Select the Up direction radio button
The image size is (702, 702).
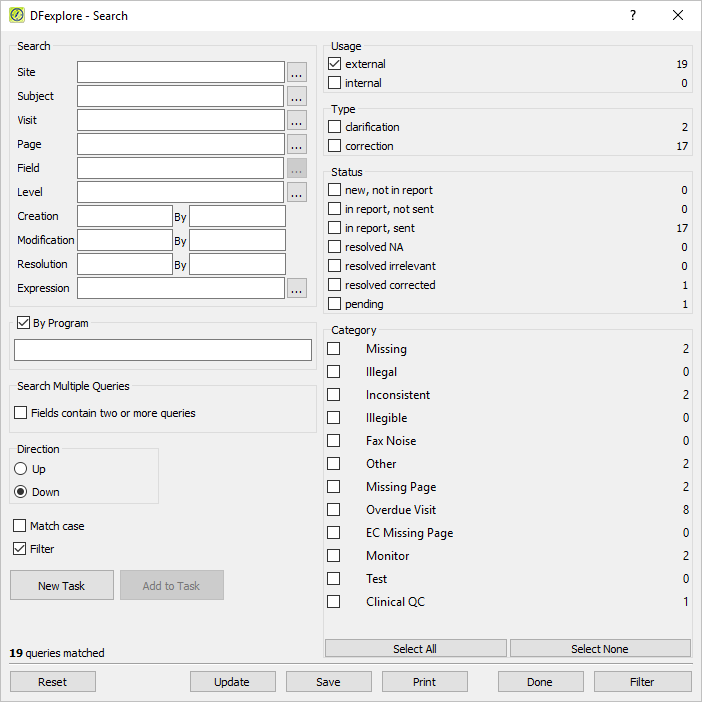(21, 469)
